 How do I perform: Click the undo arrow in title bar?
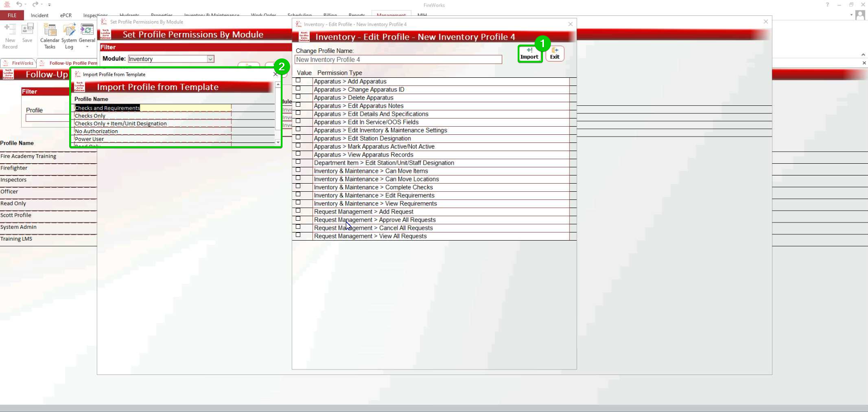[x=19, y=5]
